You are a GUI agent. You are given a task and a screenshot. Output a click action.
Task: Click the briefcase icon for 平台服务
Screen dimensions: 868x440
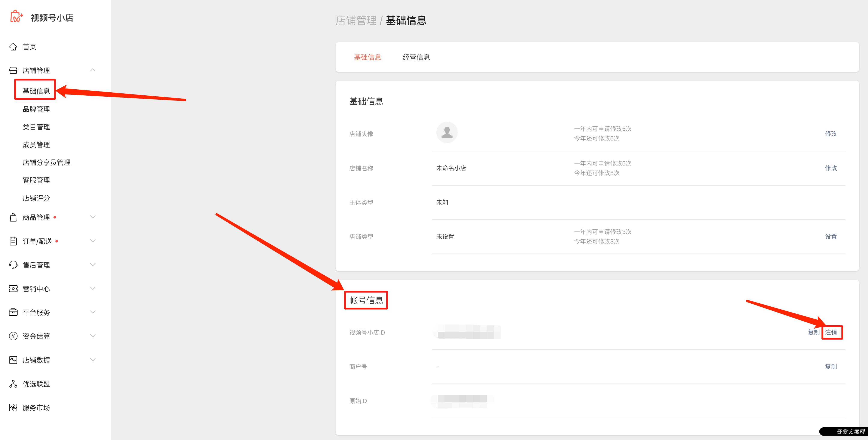pos(13,312)
